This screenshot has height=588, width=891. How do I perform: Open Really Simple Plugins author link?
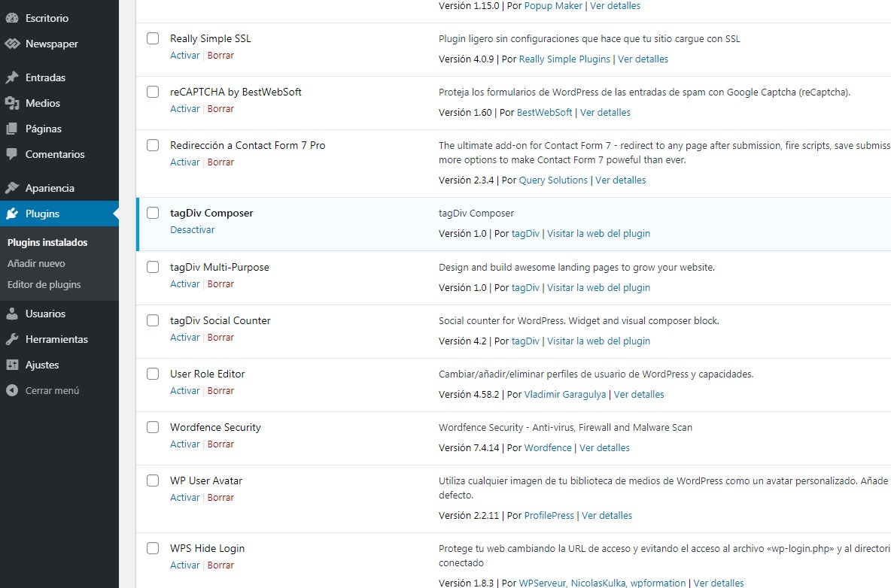[x=564, y=59]
